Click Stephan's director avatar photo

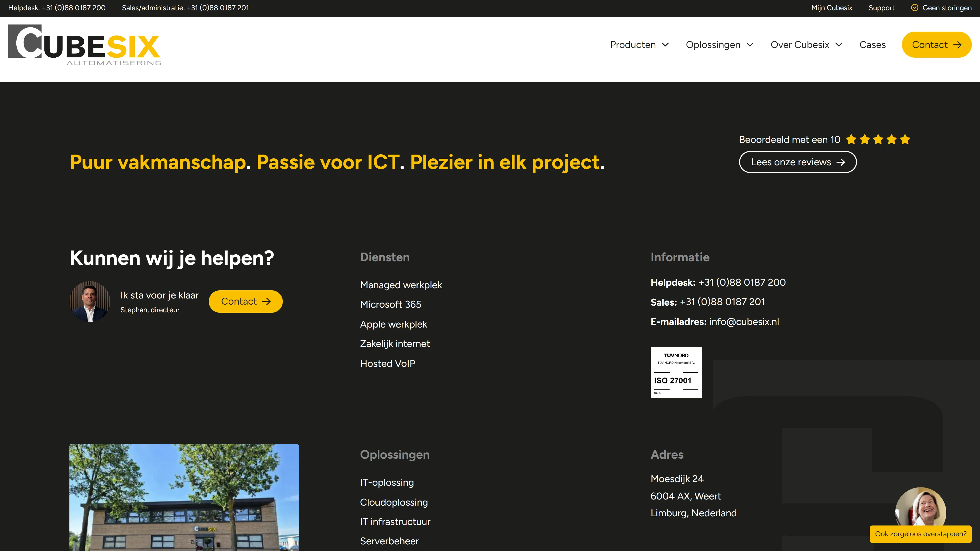90,302
